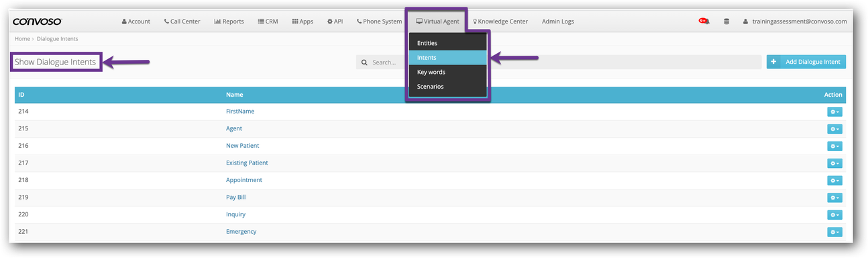Open action gear dropdown for FirstName
The width and height of the screenshot is (868, 258).
[x=834, y=112]
